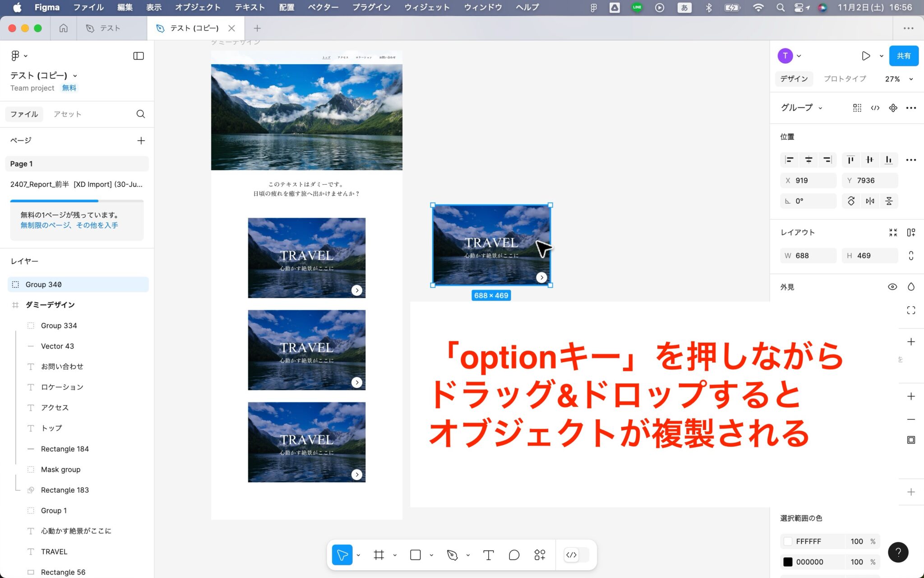Image resolution: width=924 pixels, height=578 pixels.
Task: Click the flip horizontal icon
Action: (870, 201)
